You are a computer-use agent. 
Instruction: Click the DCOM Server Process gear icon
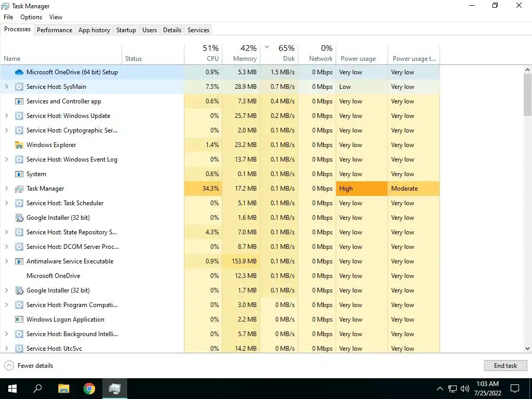19,247
